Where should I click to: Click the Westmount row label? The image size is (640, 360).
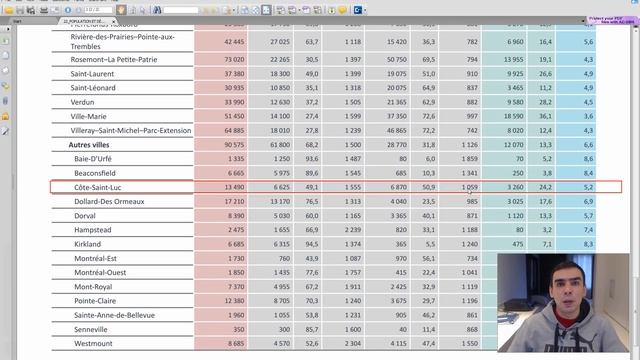[93, 344]
